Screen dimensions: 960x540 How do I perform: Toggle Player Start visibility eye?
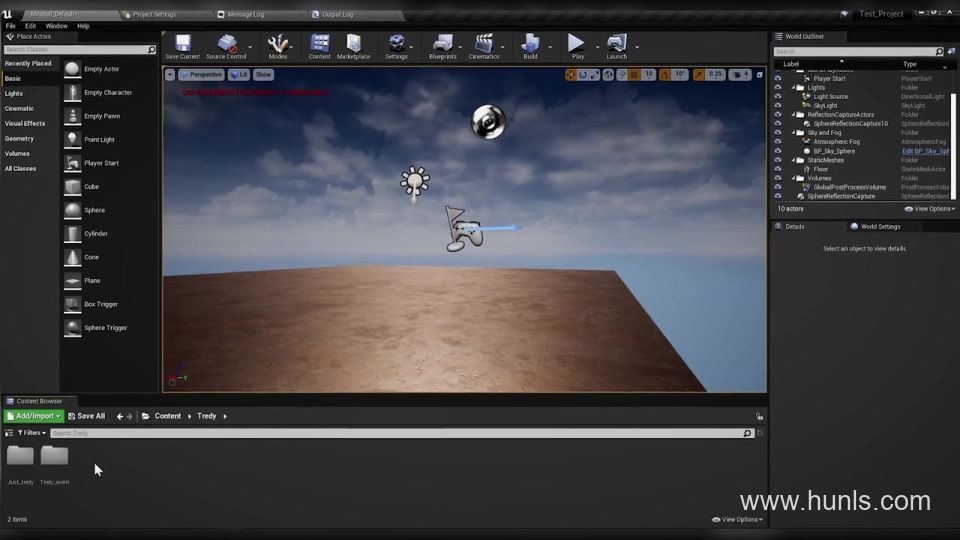778,78
